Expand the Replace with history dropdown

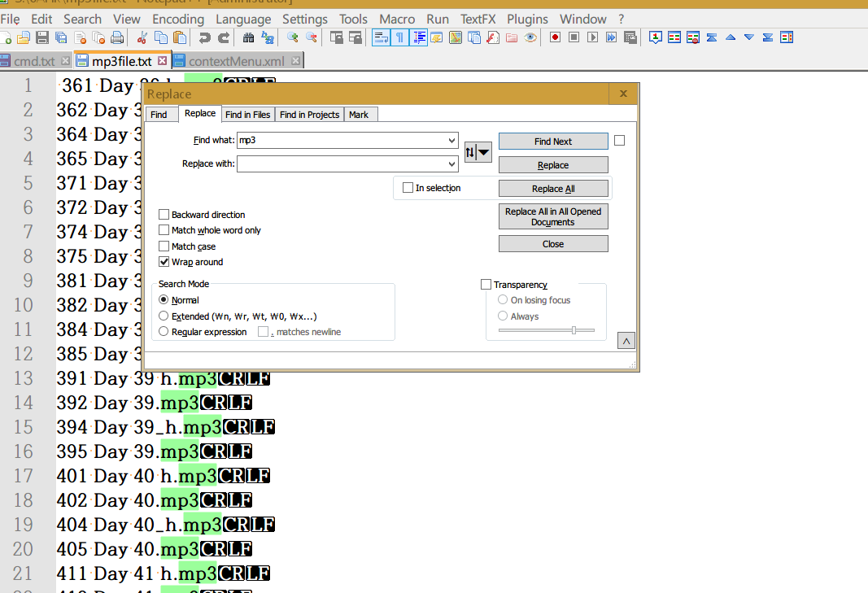(451, 164)
